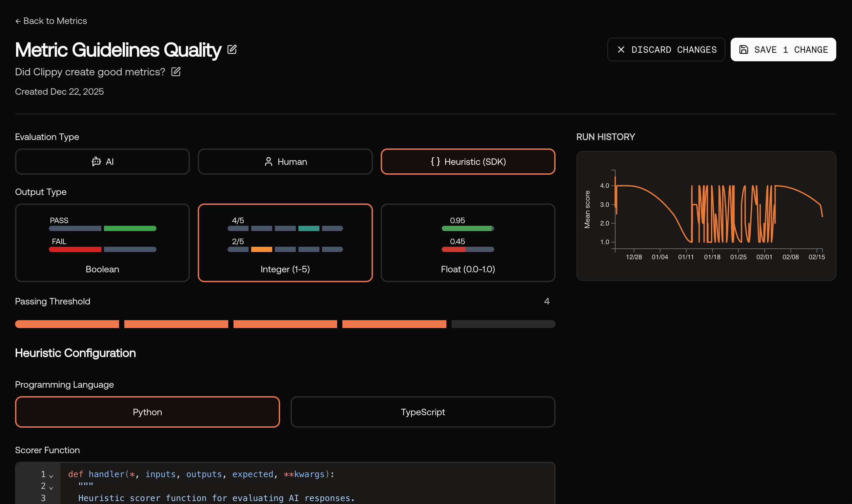Click the 'Metric Guidelines Quality' title
This screenshot has height=504, width=852.
coord(118,49)
